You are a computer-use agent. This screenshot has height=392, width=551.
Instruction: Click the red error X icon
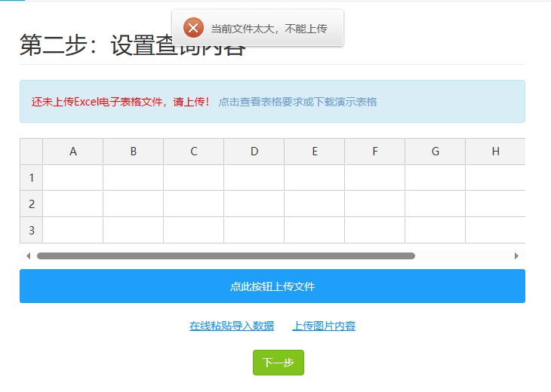tap(193, 28)
